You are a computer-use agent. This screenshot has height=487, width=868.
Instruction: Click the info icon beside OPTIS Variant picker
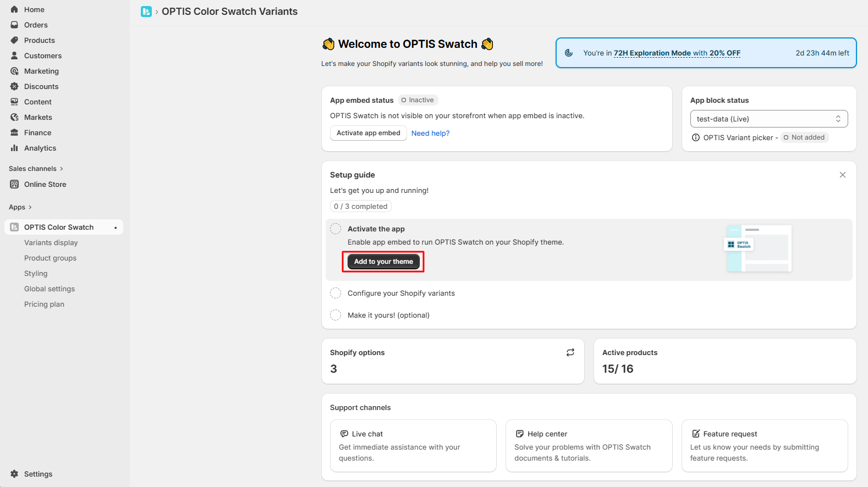pyautogui.click(x=696, y=137)
